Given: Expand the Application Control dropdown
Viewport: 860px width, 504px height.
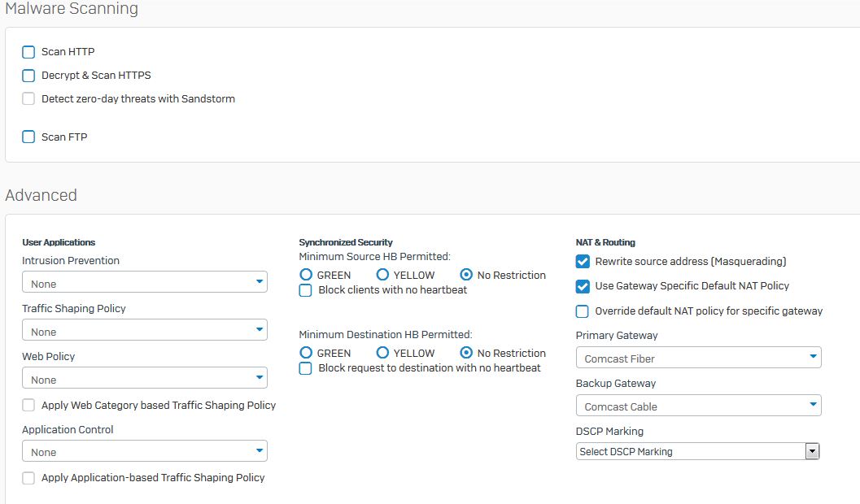Looking at the screenshot, I should tap(144, 450).
